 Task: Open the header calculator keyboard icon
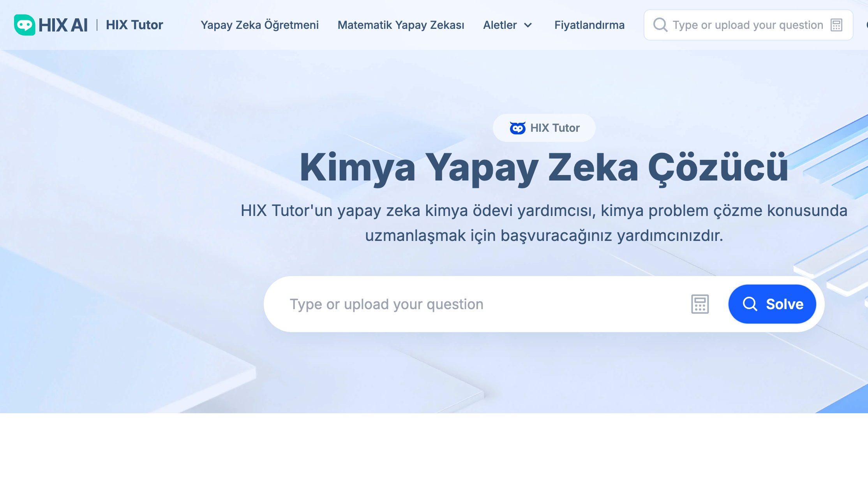(836, 25)
